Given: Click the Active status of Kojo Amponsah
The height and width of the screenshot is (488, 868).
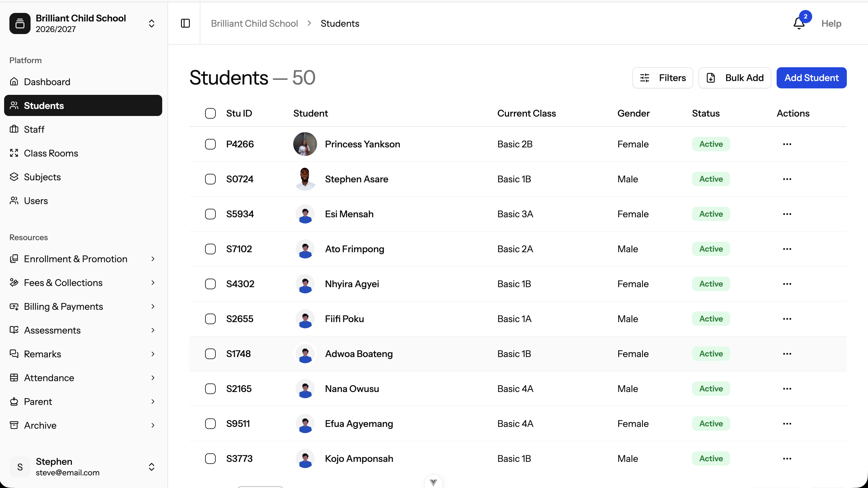Looking at the screenshot, I should [x=711, y=459].
